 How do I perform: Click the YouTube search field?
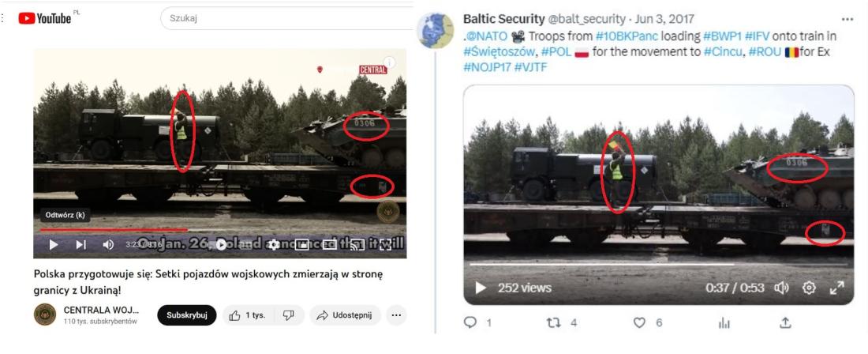click(288, 18)
